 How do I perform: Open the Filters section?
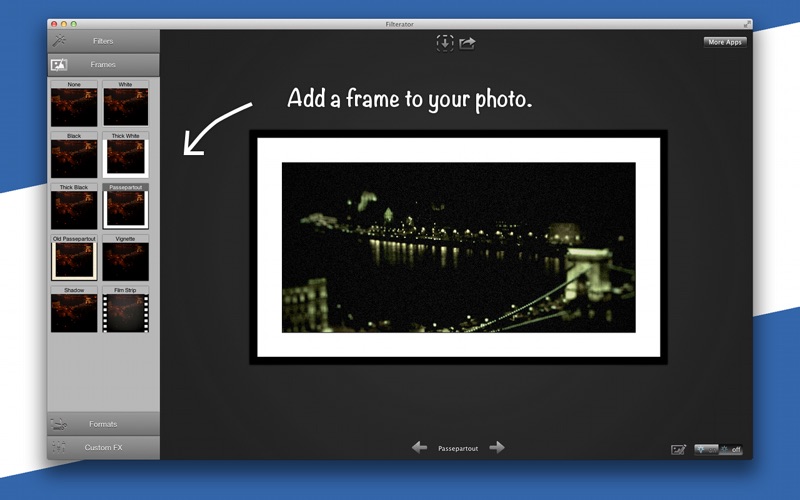coord(103,41)
